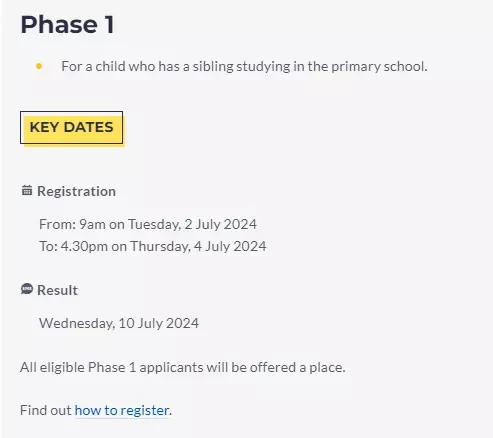Click the word place ending the sentence

327,367
